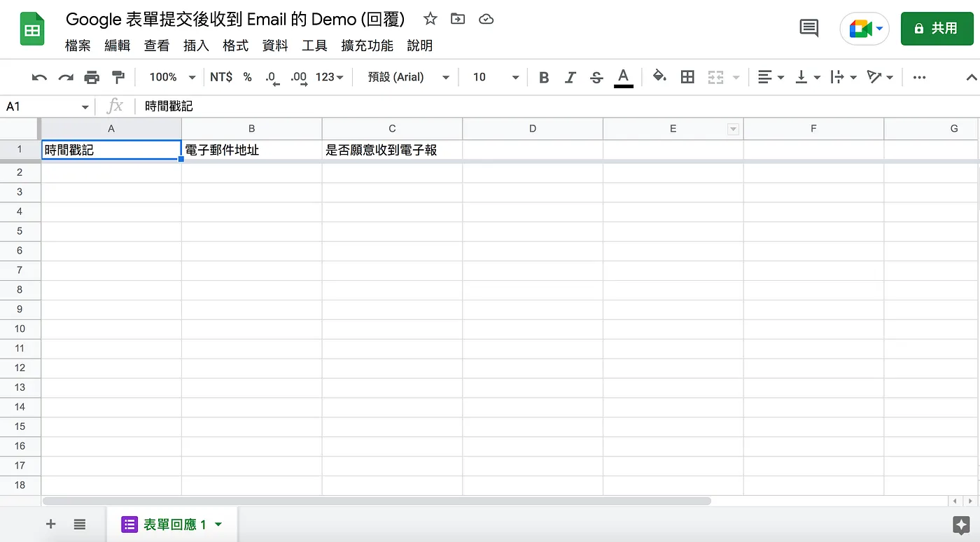Toggle bold formatting
980x542 pixels.
(x=544, y=77)
